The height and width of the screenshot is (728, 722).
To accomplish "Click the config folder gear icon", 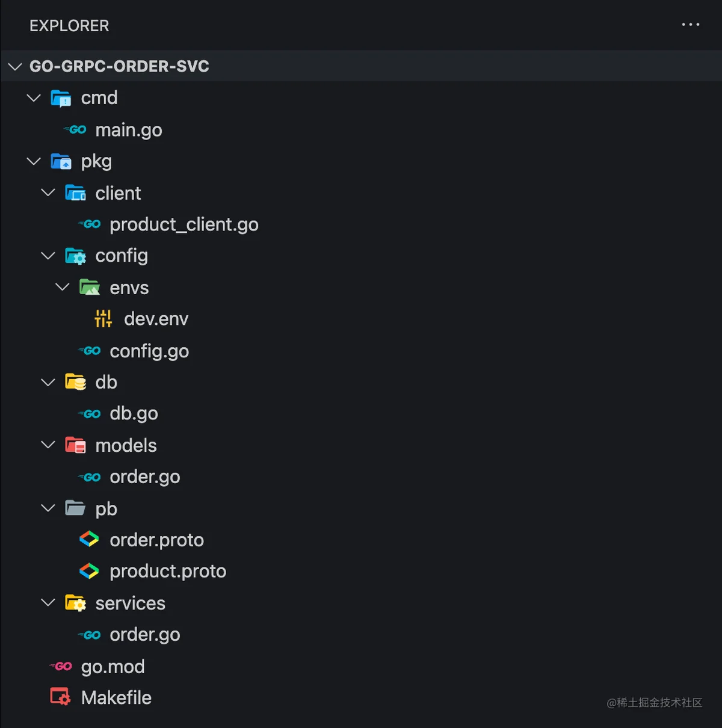I will tap(75, 256).
